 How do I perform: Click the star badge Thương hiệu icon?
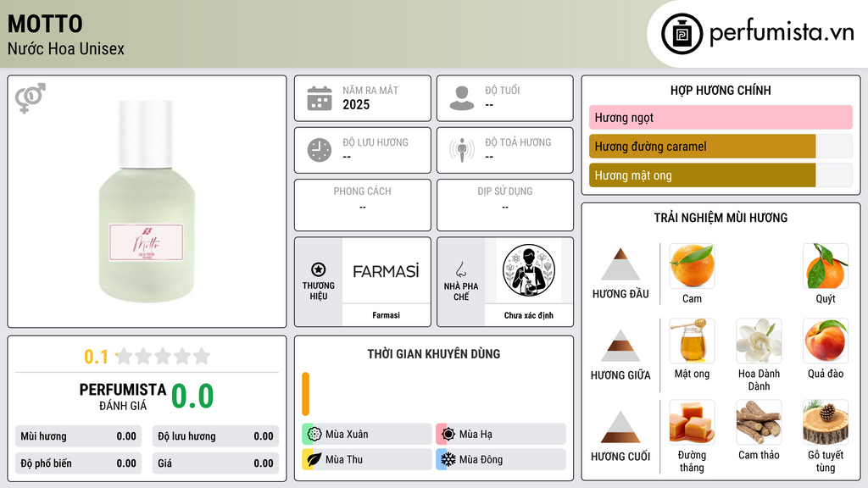coord(319,269)
